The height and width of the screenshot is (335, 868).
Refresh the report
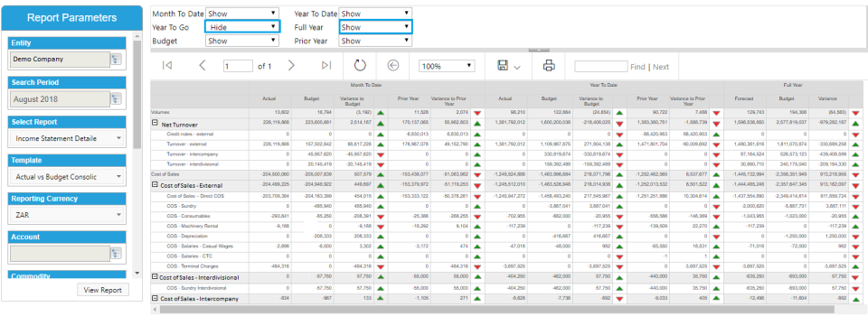(361, 66)
